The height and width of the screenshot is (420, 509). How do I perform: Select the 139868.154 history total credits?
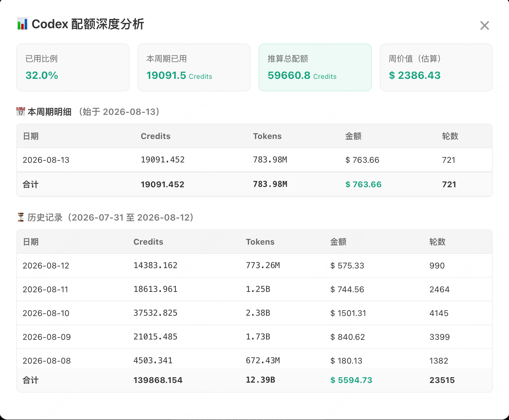click(x=158, y=380)
